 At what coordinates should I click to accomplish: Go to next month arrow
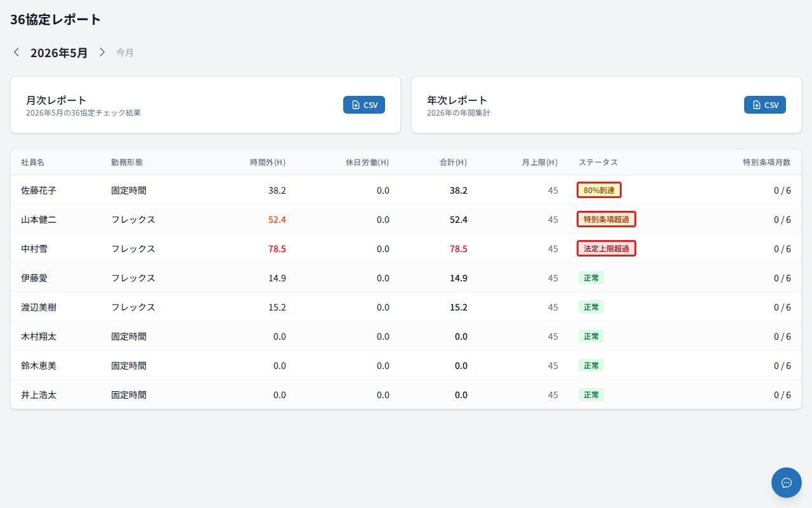click(102, 52)
